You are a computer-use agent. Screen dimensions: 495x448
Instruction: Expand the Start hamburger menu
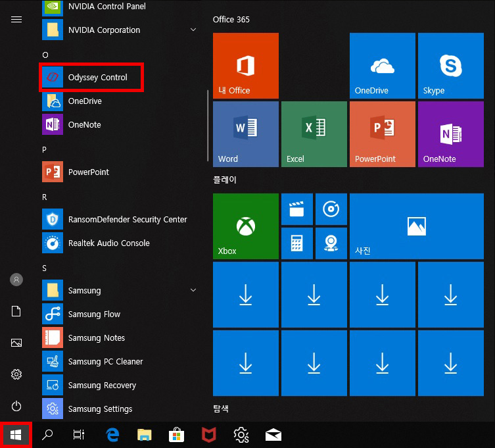[x=16, y=19]
